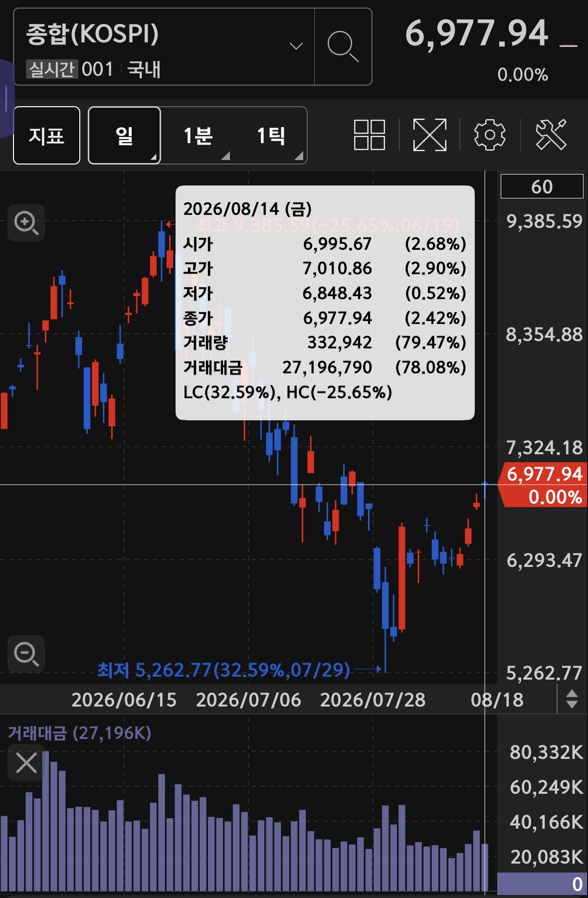
Task: Click the 거래대금 (27,196K) indicator title
Action: (x=80, y=733)
